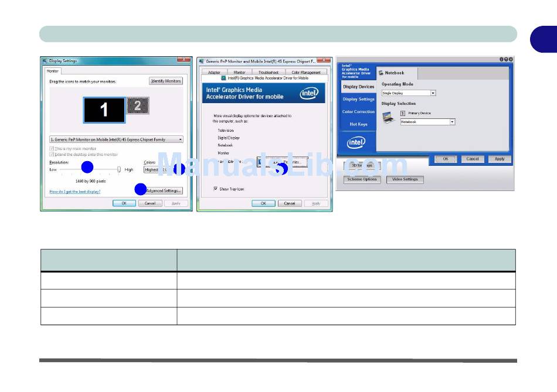
Task: Cancel the Display Settings window
Action: click(150, 203)
